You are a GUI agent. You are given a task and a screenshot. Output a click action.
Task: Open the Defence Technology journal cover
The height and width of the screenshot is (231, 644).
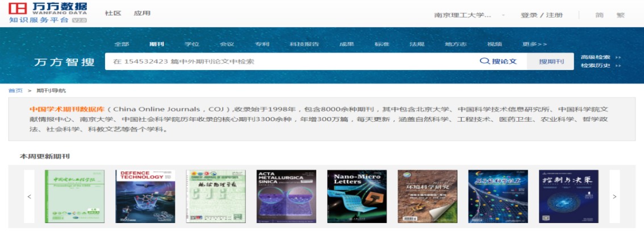coord(145,196)
